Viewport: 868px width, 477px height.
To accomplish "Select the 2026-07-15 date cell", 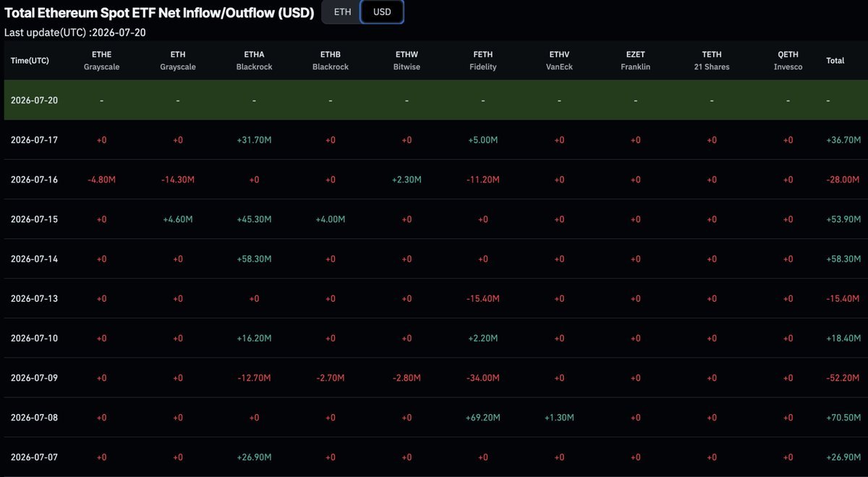I will coord(34,219).
